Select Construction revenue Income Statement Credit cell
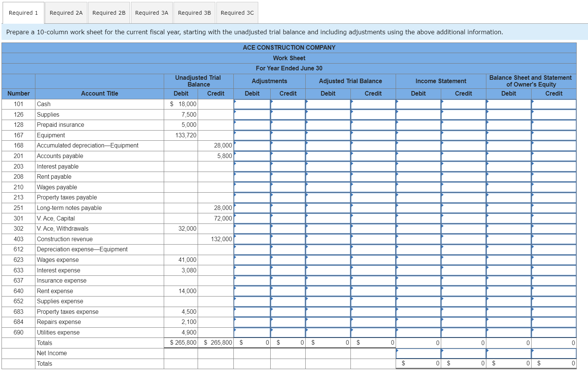The width and height of the screenshot is (588, 371). tap(464, 239)
